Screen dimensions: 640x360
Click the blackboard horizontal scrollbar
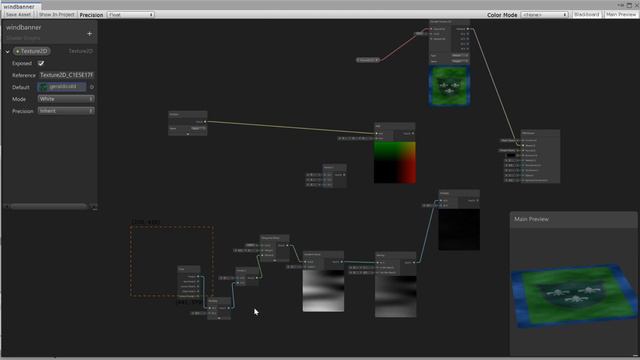pyautogui.click(x=49, y=207)
